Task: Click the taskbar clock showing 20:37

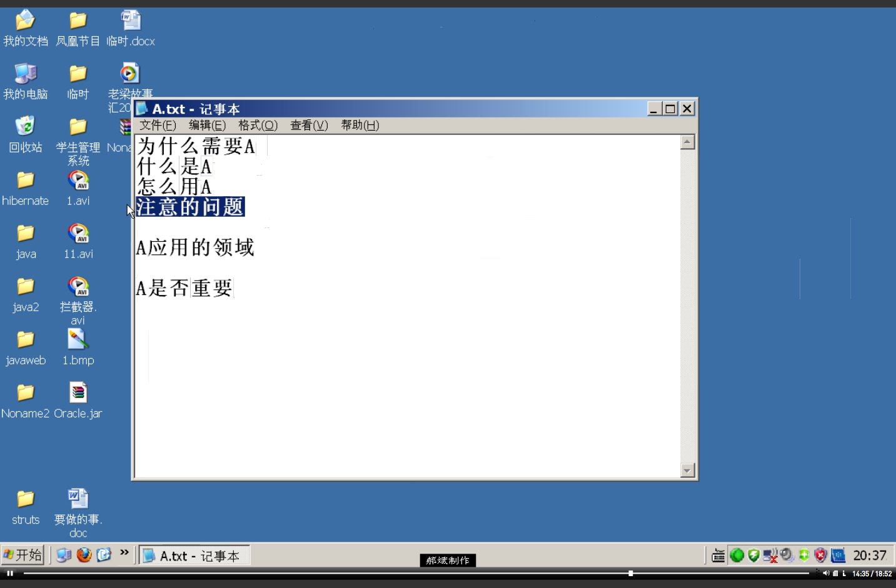Action: click(x=870, y=555)
